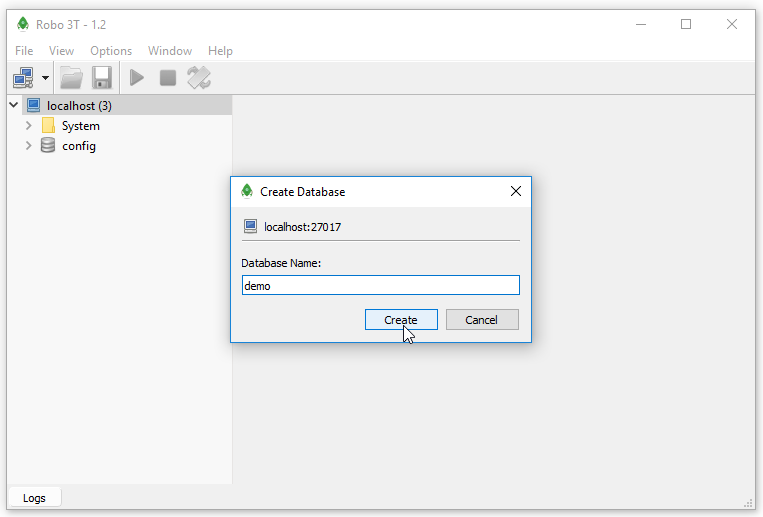This screenshot has height=517, width=763.
Task: Expand the System folder
Action: pyautogui.click(x=29, y=126)
